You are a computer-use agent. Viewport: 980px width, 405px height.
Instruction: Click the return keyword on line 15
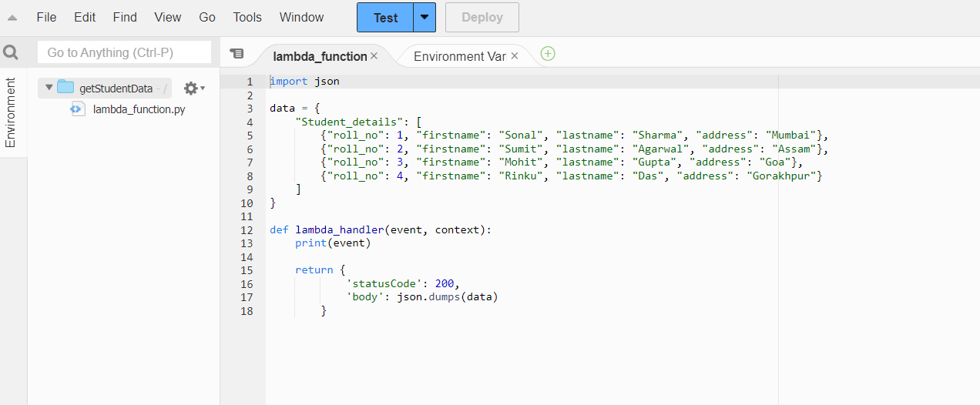[x=314, y=270]
